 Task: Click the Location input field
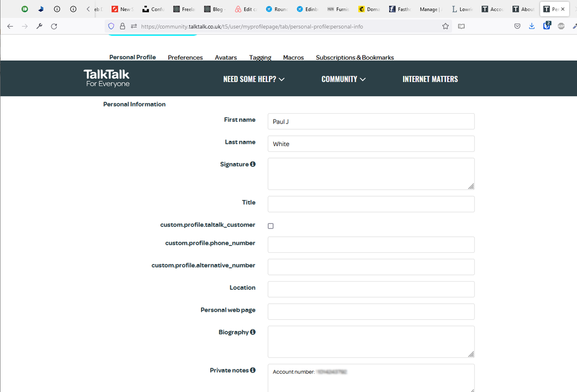[x=371, y=289]
